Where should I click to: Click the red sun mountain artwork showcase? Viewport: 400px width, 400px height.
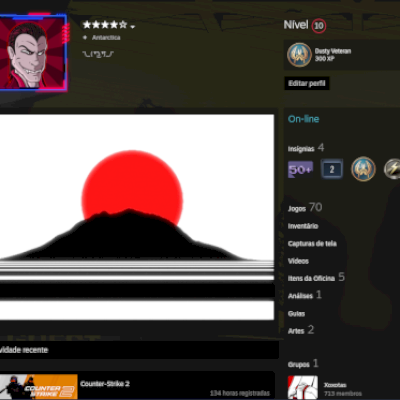137,217
